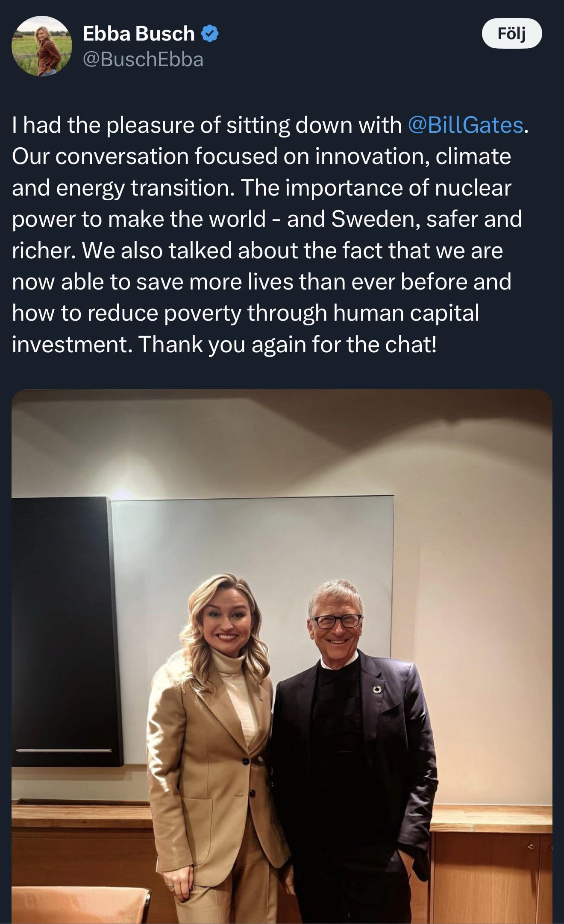
Task: Click the round lapel pin on dark jacket
Action: click(x=377, y=689)
